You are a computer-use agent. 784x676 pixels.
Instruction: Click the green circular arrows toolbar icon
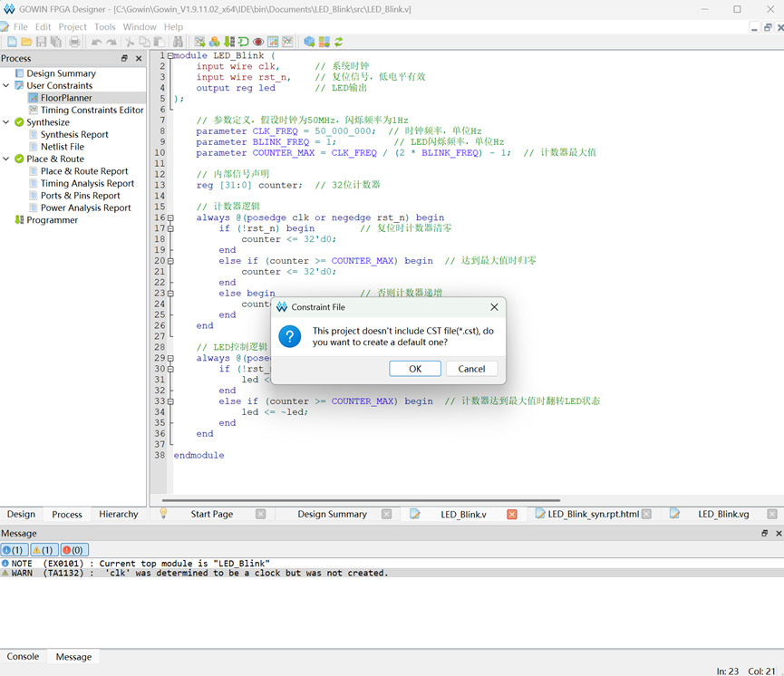338,42
